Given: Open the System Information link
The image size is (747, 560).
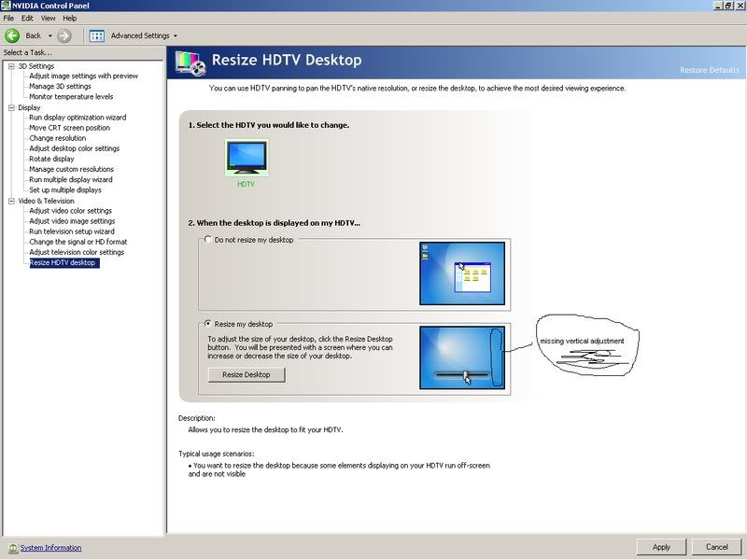Looking at the screenshot, I should pyautogui.click(x=50, y=548).
